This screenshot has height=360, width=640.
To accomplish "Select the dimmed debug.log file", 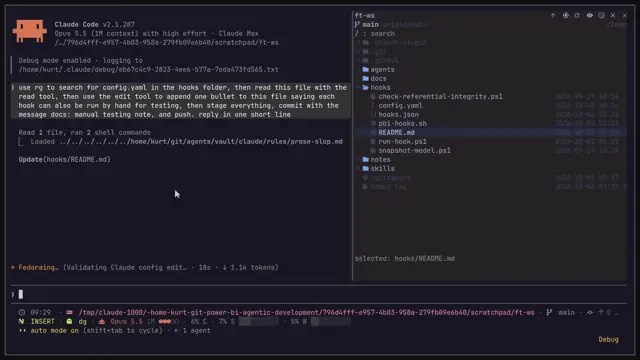I will tap(388, 187).
